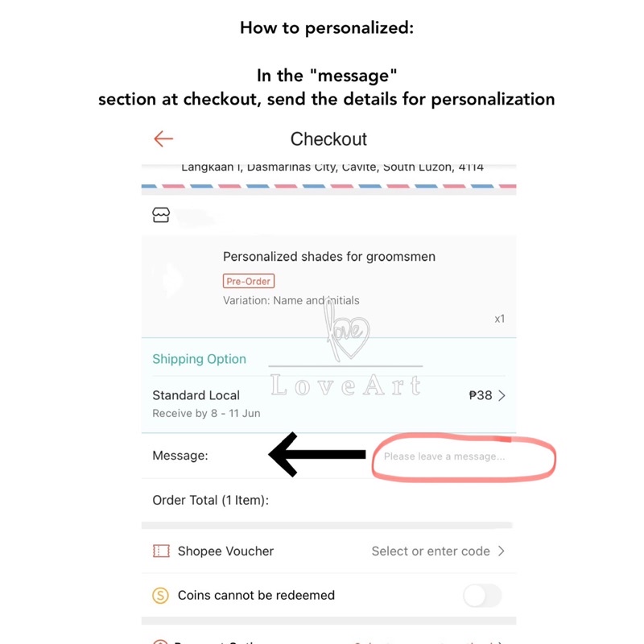Open 'Personalized shades for groomsmen' product title
The image size is (644, 644).
coord(328,257)
